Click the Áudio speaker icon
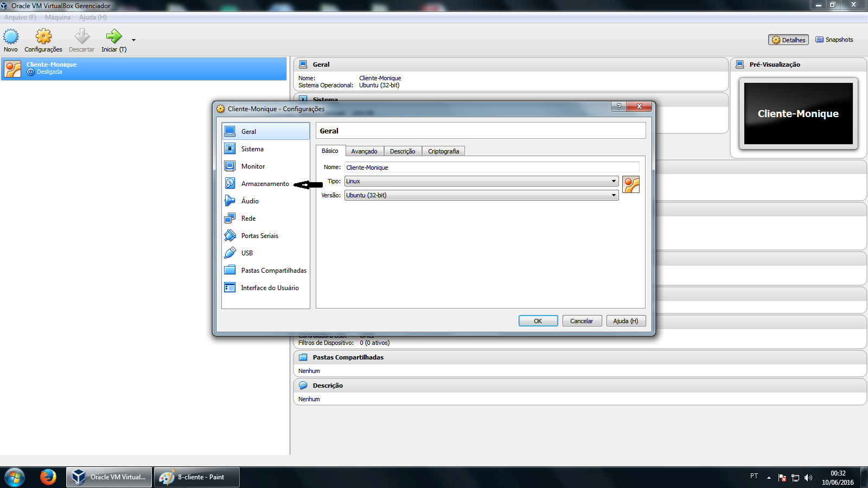The height and width of the screenshot is (488, 868). pos(230,201)
